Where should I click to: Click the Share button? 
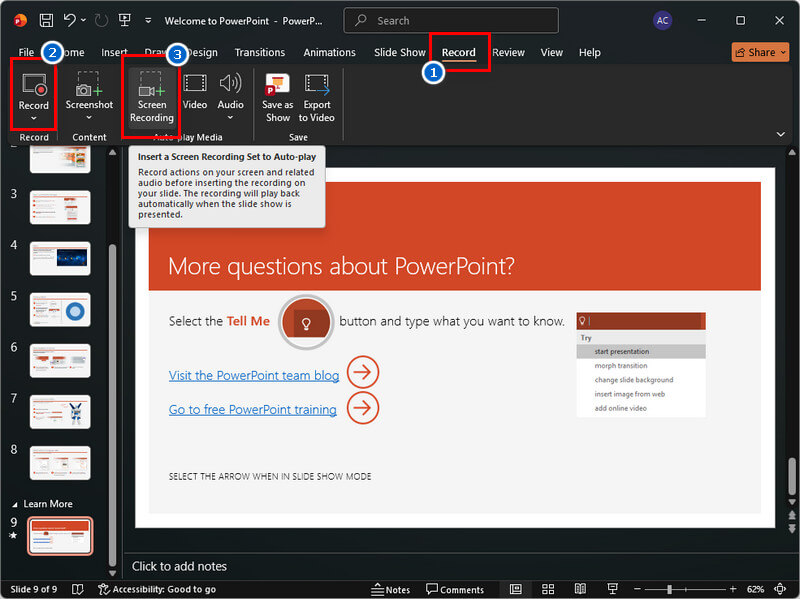tap(760, 52)
